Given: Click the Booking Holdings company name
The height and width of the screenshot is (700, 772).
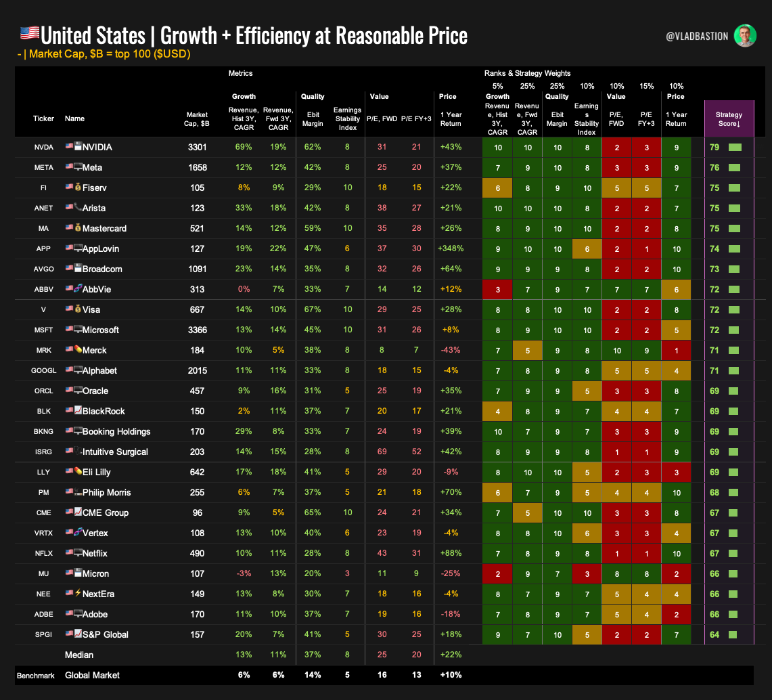Looking at the screenshot, I should coord(116,431).
